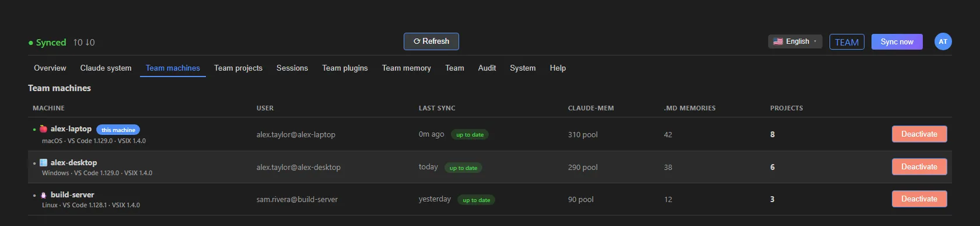This screenshot has width=980, height=226.
Task: Select the Team machines tab
Action: coord(173,68)
